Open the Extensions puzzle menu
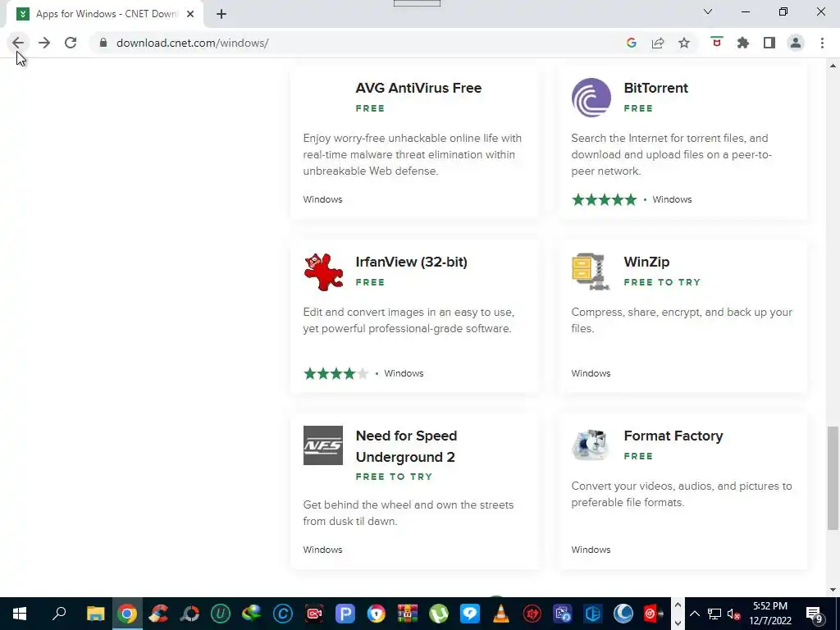The height and width of the screenshot is (630, 840). point(743,43)
